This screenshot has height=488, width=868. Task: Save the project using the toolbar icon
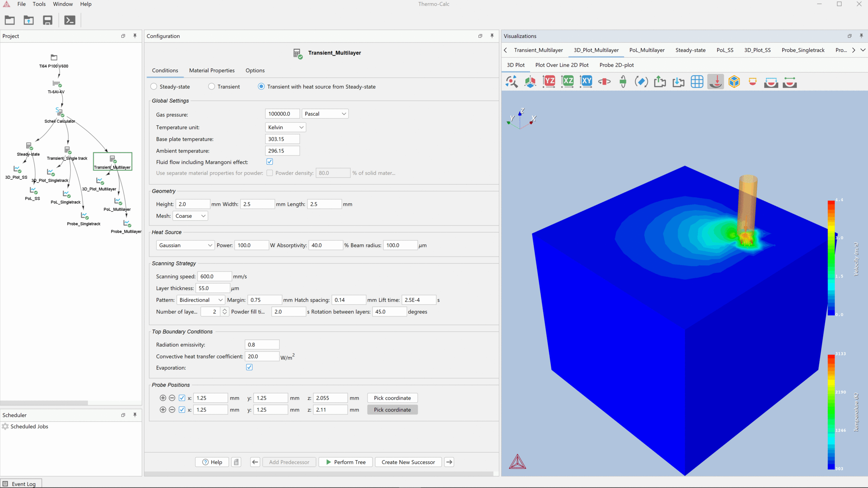[47, 20]
